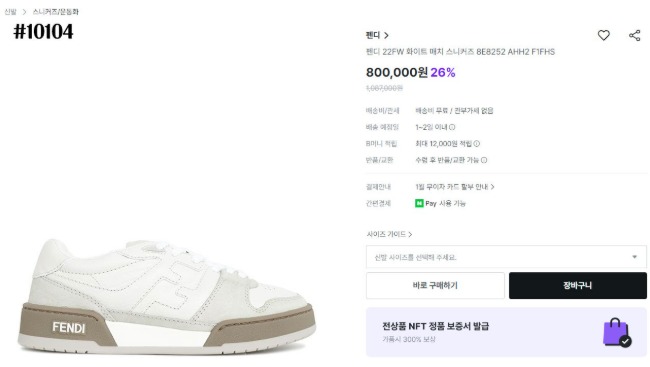Open the 펜디 brand link
The width and height of the screenshot is (650, 367).
tap(377, 35)
